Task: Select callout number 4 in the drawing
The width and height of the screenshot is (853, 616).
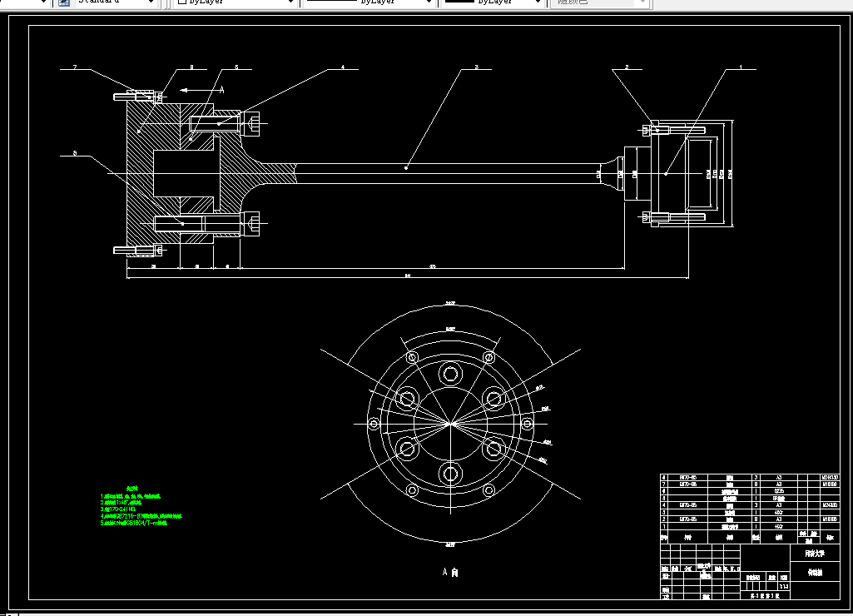Action: pyautogui.click(x=343, y=67)
